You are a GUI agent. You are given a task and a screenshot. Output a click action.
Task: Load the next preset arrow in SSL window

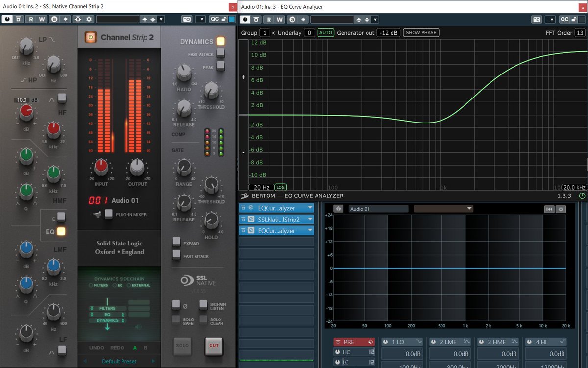click(153, 19)
